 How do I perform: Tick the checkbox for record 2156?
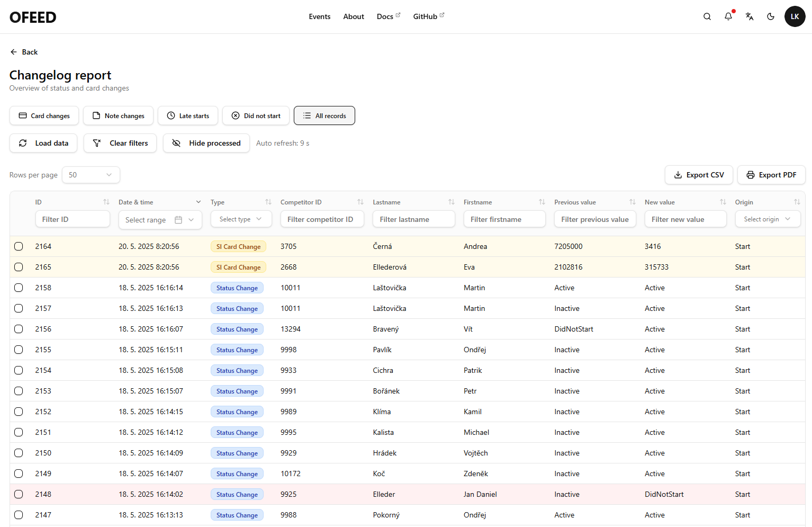click(19, 329)
